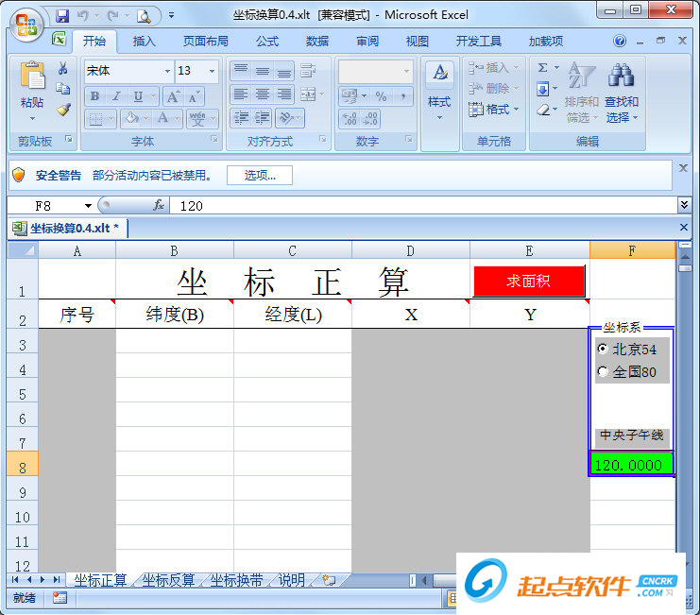Image resolution: width=700 pixels, height=615 pixels.
Task: Align cell text to the middle
Action: pyautogui.click(x=263, y=71)
